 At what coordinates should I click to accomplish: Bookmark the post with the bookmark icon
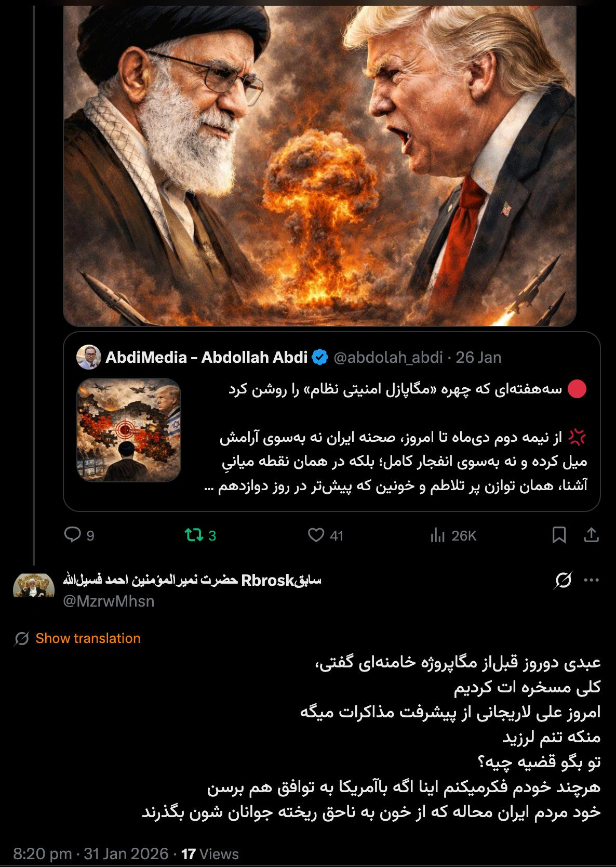559,535
